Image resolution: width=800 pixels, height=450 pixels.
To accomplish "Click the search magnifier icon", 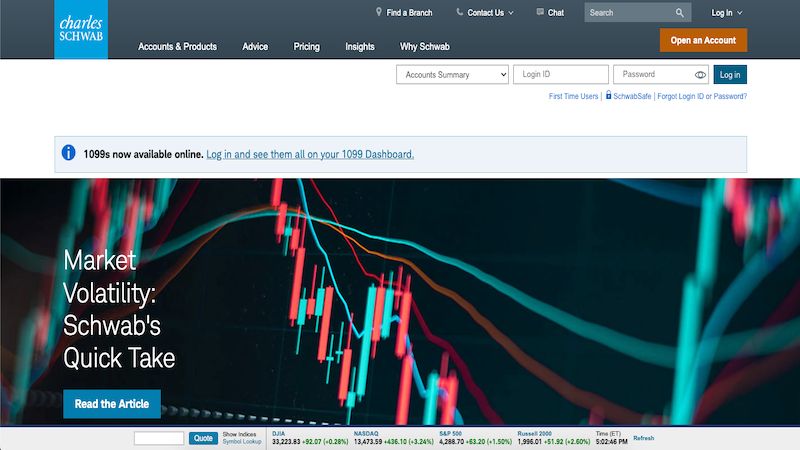I will click(x=680, y=13).
